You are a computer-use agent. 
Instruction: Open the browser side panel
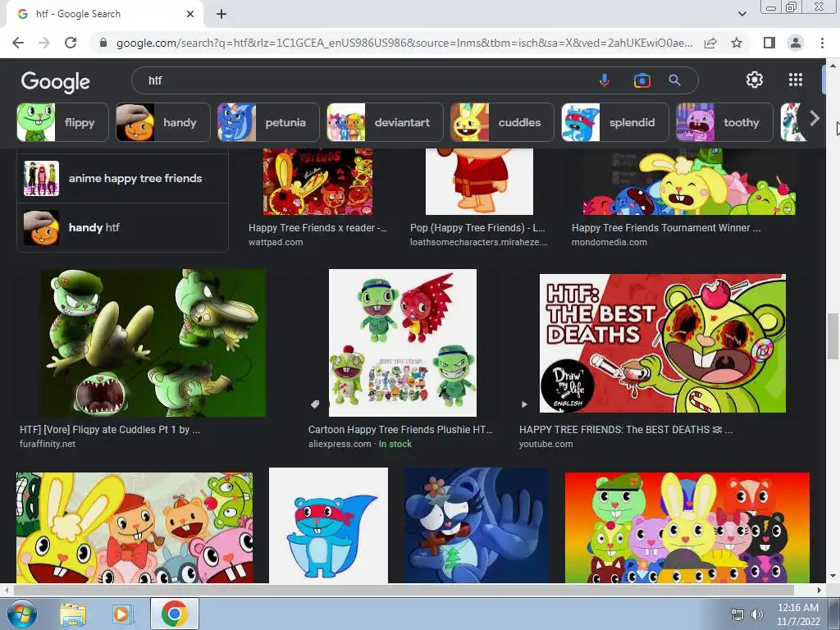pos(769,43)
